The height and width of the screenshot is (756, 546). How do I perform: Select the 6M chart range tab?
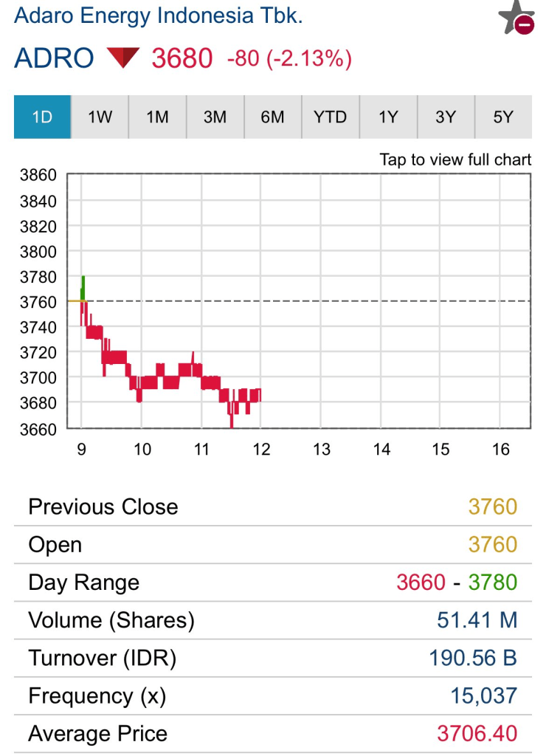(x=272, y=117)
